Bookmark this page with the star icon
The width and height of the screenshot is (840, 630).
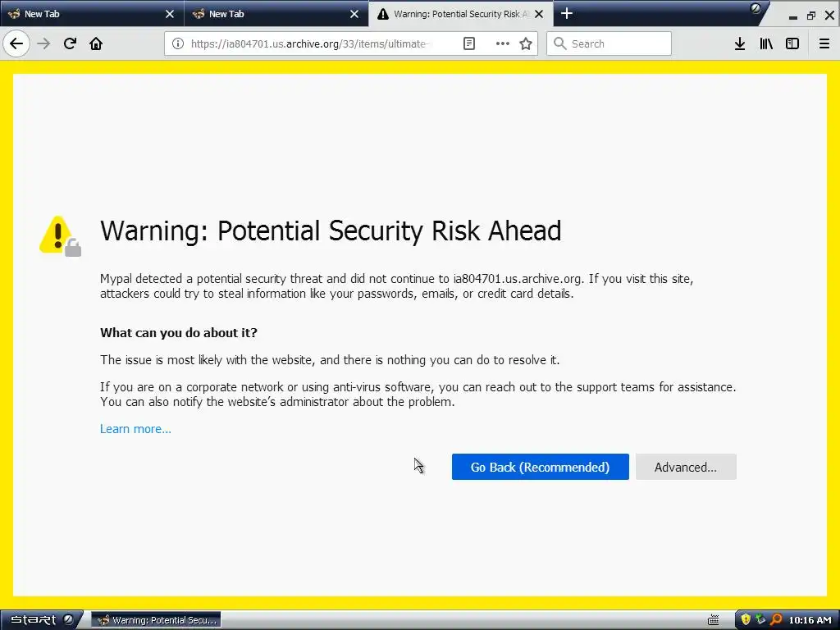coord(526,43)
